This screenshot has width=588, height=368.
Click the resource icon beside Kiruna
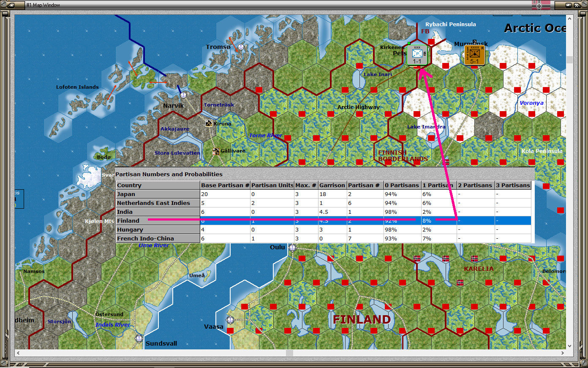209,123
